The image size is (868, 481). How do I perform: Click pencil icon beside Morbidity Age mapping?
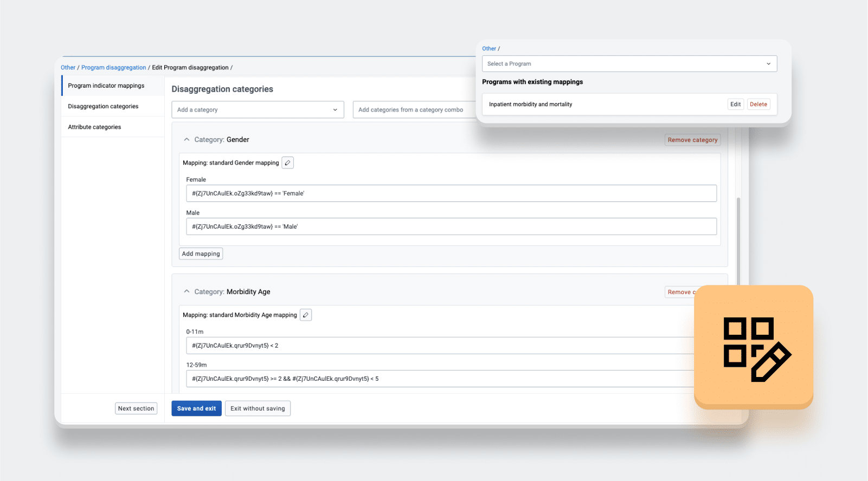(306, 315)
